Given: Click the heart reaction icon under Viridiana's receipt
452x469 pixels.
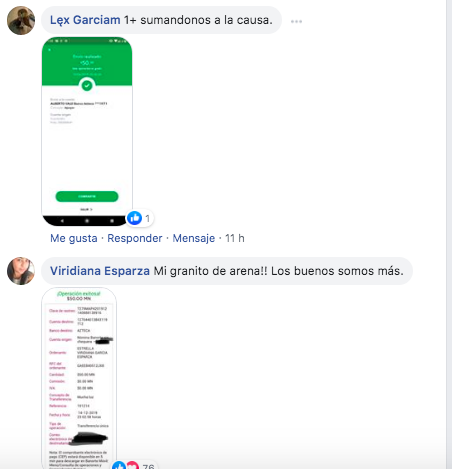Looking at the screenshot, I should (132, 465).
